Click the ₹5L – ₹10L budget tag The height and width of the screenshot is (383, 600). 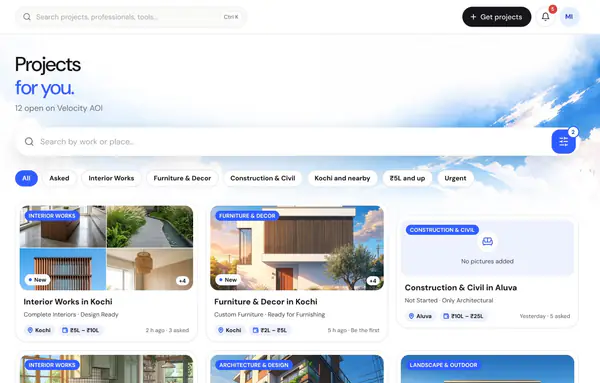[x=81, y=330]
